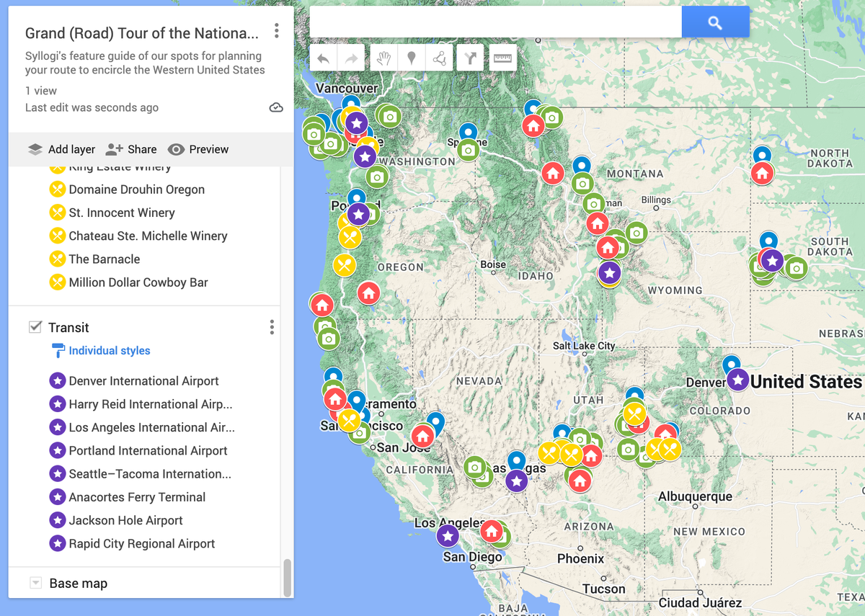This screenshot has height=616, width=865.
Task: Open the Add directions tool
Action: point(469,58)
